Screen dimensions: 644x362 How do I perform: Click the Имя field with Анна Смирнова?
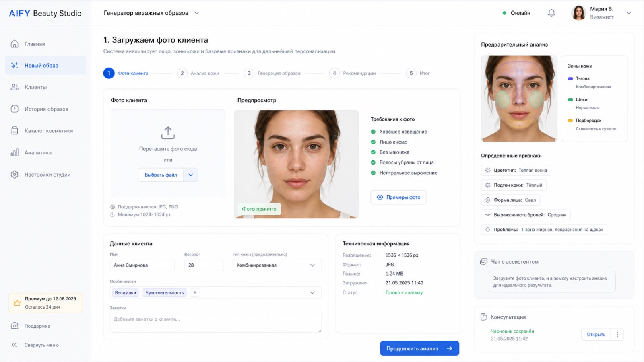point(142,265)
